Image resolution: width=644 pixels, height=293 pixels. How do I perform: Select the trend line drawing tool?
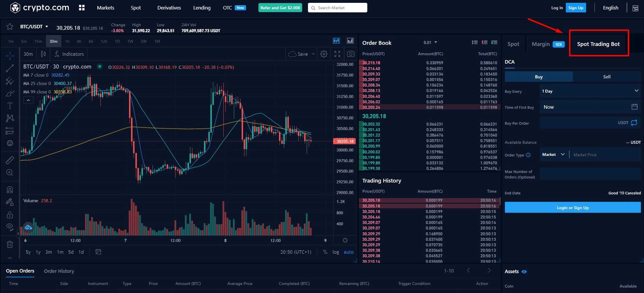point(10,68)
